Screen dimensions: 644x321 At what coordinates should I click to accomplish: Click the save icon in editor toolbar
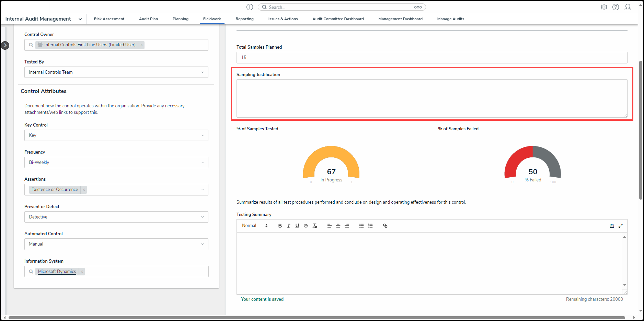(x=612, y=226)
